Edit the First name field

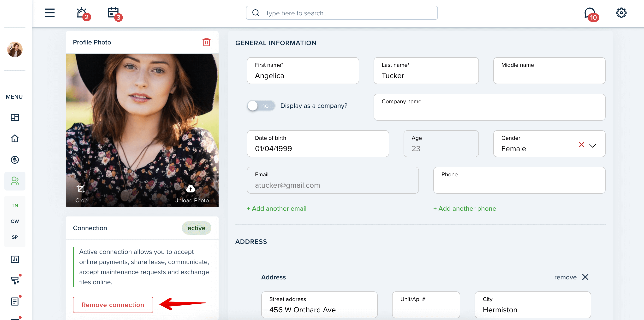click(303, 71)
